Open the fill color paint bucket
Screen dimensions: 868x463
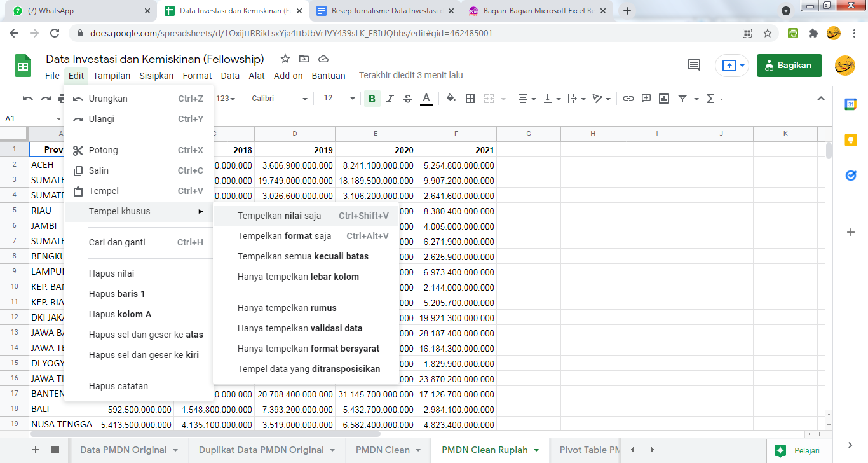pyautogui.click(x=451, y=99)
